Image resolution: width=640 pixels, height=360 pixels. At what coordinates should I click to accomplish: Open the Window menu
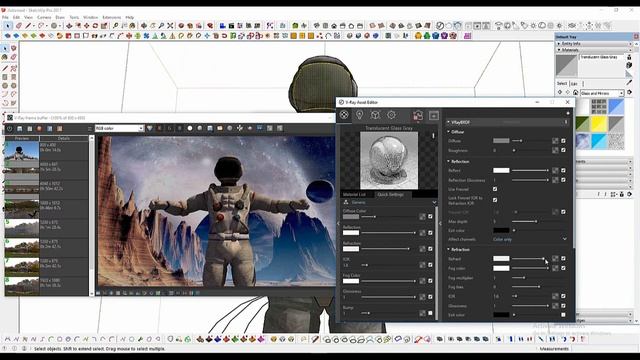pyautogui.click(x=91, y=18)
